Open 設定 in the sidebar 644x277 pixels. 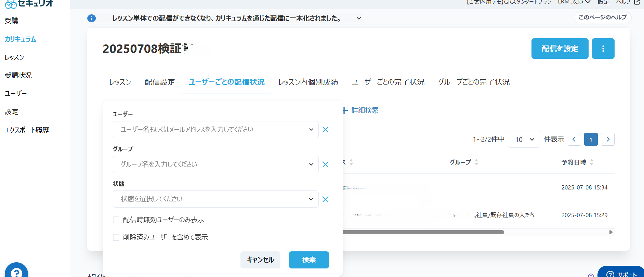(11, 112)
